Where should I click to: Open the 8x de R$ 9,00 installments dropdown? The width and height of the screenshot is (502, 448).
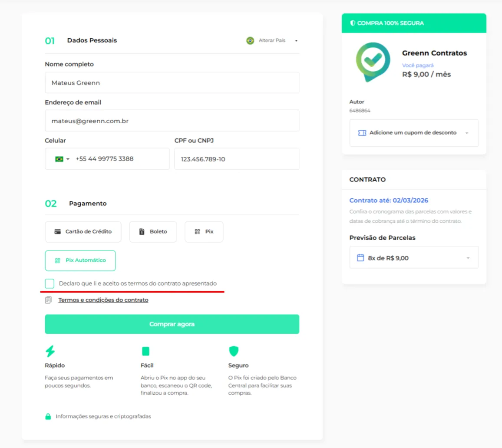coord(414,257)
